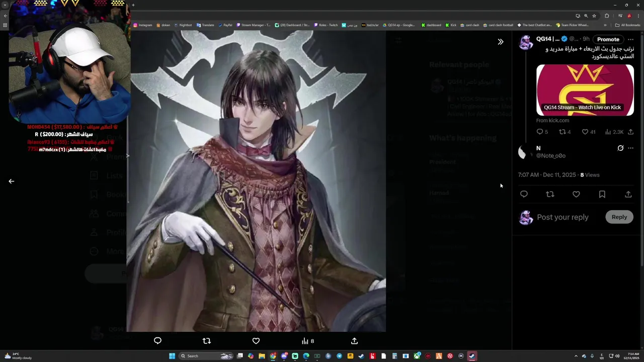The width and height of the screenshot is (644, 362).
Task: Go back with the left arrow
Action: pos(11,181)
